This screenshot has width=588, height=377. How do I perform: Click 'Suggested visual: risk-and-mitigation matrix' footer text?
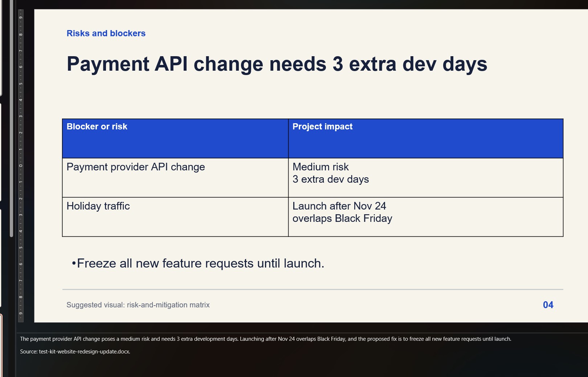[138, 305]
